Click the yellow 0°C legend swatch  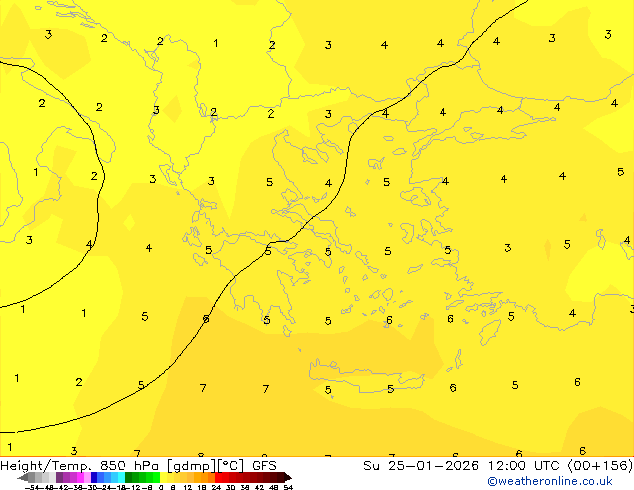[163, 477]
